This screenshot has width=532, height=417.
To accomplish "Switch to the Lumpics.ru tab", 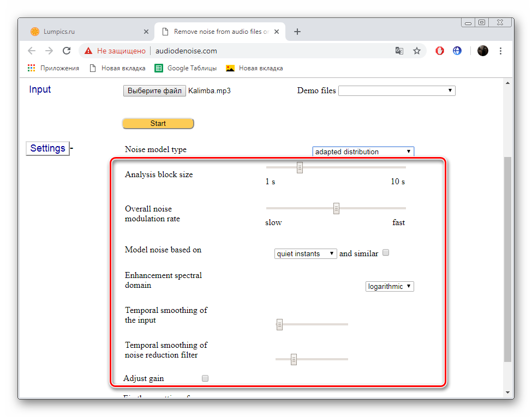I will coord(87,32).
